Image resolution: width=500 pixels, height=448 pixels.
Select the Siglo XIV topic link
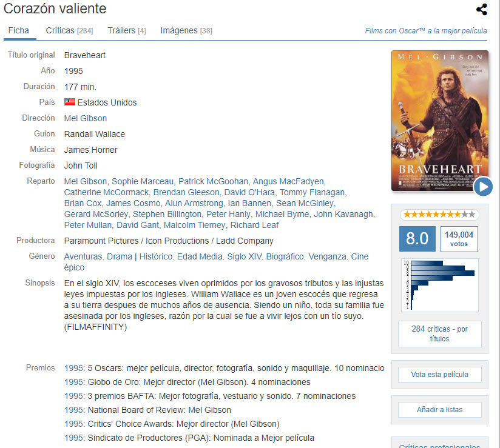click(x=245, y=256)
